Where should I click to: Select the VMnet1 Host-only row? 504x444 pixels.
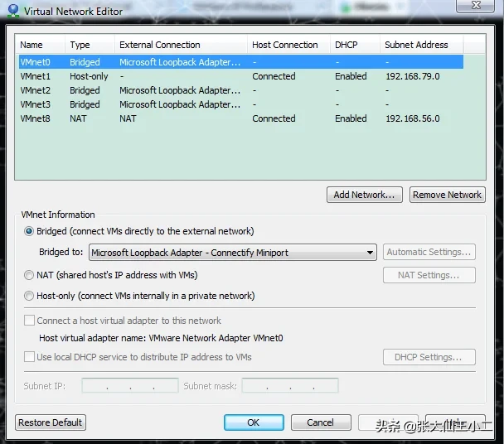pos(241,76)
